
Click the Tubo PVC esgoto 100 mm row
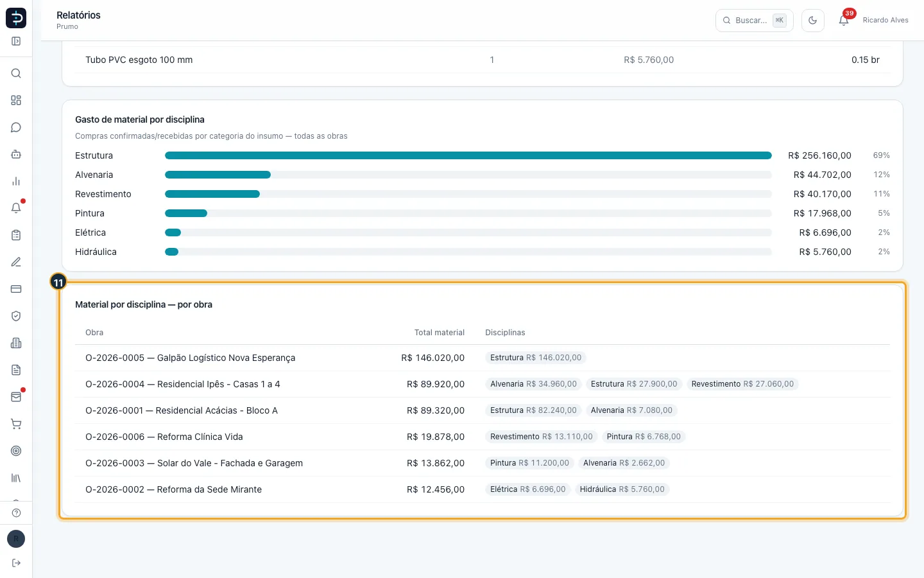click(483, 60)
